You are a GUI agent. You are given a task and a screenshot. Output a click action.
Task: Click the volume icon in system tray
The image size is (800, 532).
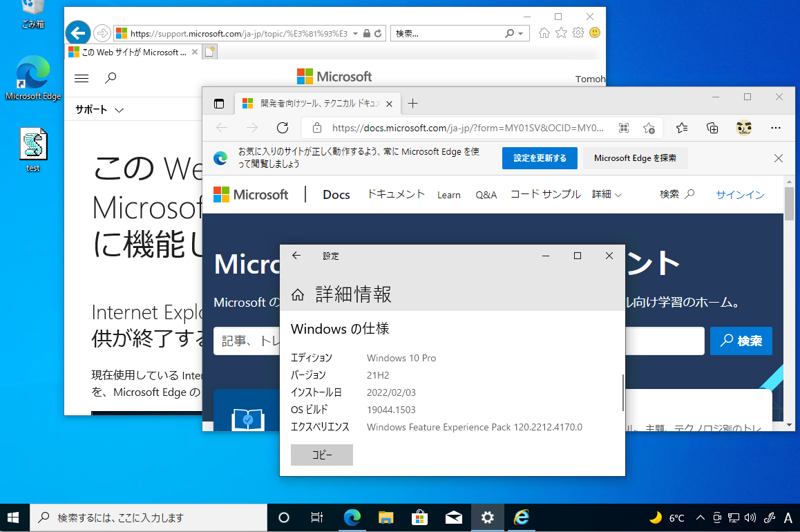coord(750,517)
